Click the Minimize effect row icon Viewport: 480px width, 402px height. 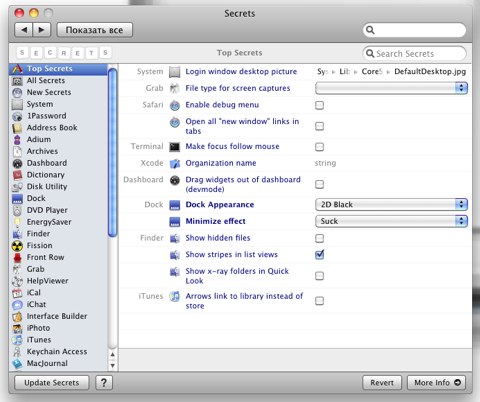click(175, 222)
